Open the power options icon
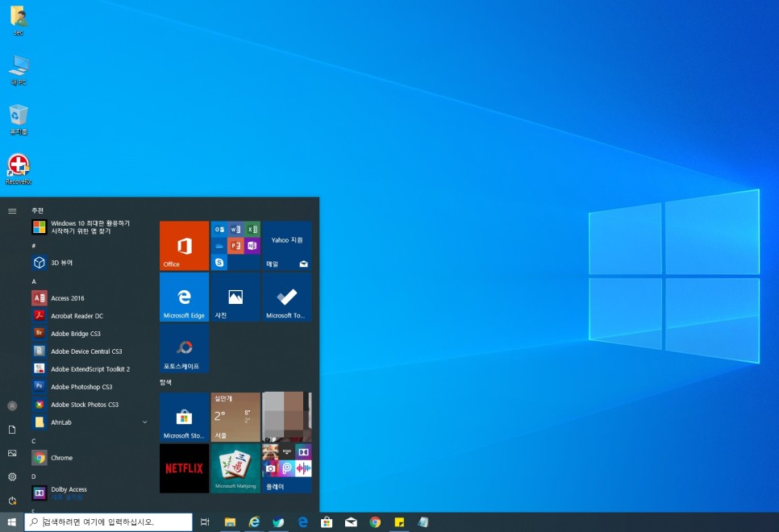This screenshot has width=779, height=532. point(12,501)
